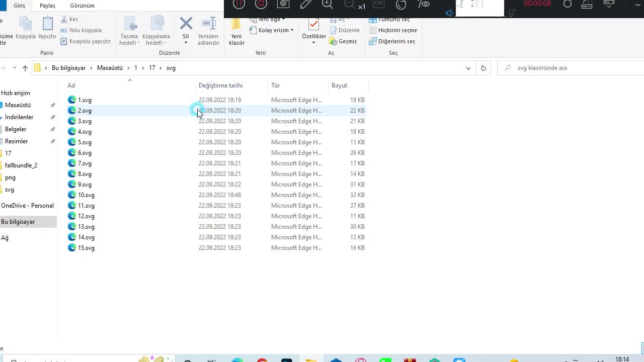
Task: Sort by Değiştirme tarihi column header
Action: (x=220, y=85)
